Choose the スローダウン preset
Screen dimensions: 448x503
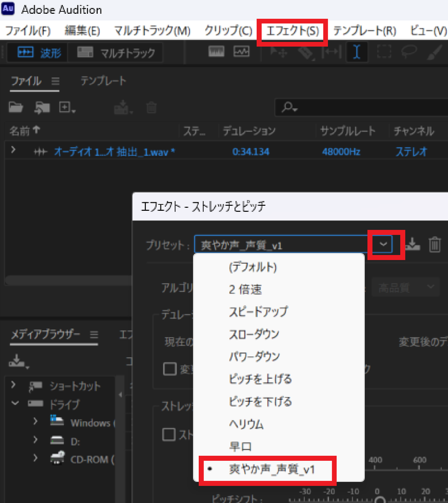254,334
